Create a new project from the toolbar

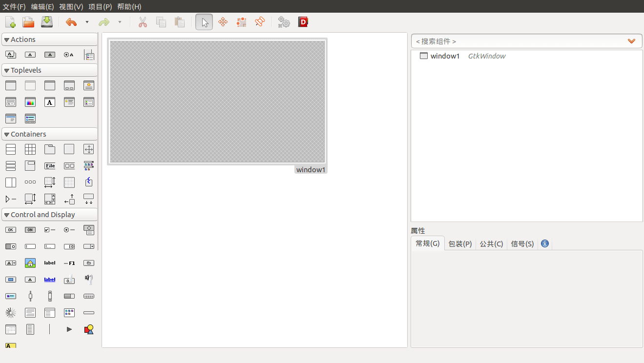coord(10,21)
